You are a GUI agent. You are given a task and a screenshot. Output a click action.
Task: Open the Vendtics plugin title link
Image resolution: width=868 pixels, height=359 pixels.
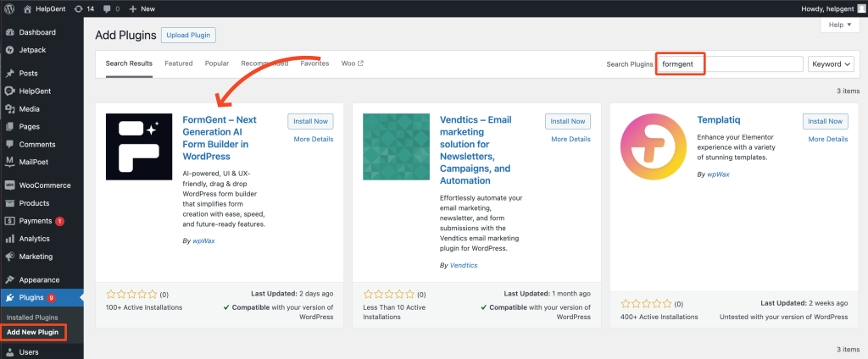(x=476, y=150)
